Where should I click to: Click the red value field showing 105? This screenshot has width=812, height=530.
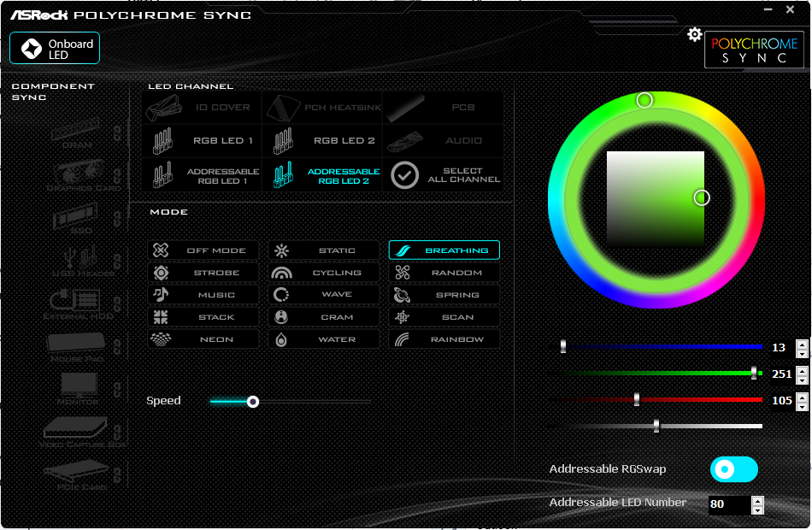tap(781, 400)
